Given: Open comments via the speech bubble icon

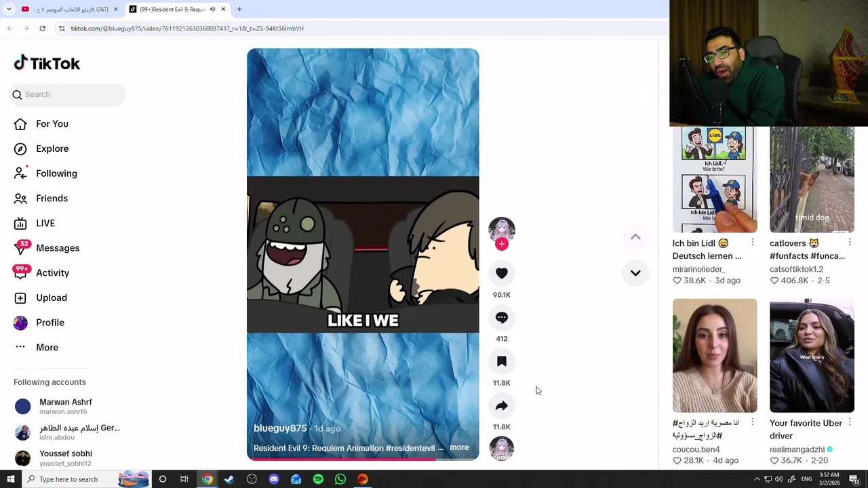Looking at the screenshot, I should [502, 317].
